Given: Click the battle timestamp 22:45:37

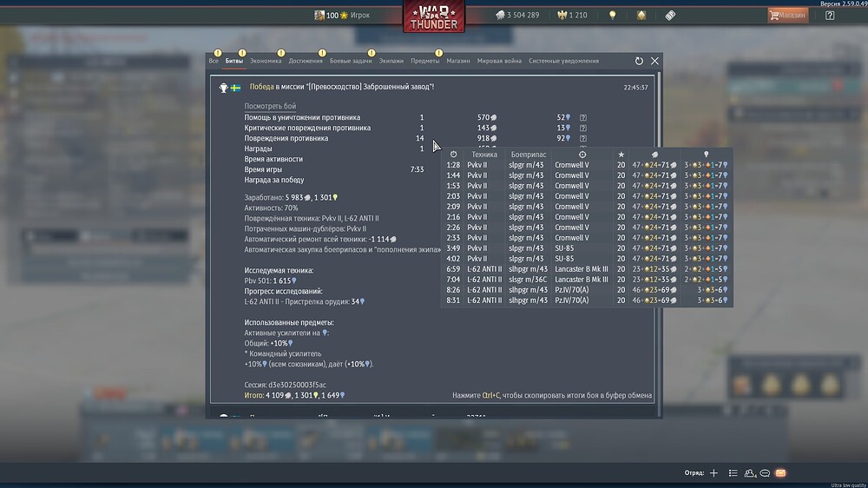Looking at the screenshot, I should tap(635, 88).
